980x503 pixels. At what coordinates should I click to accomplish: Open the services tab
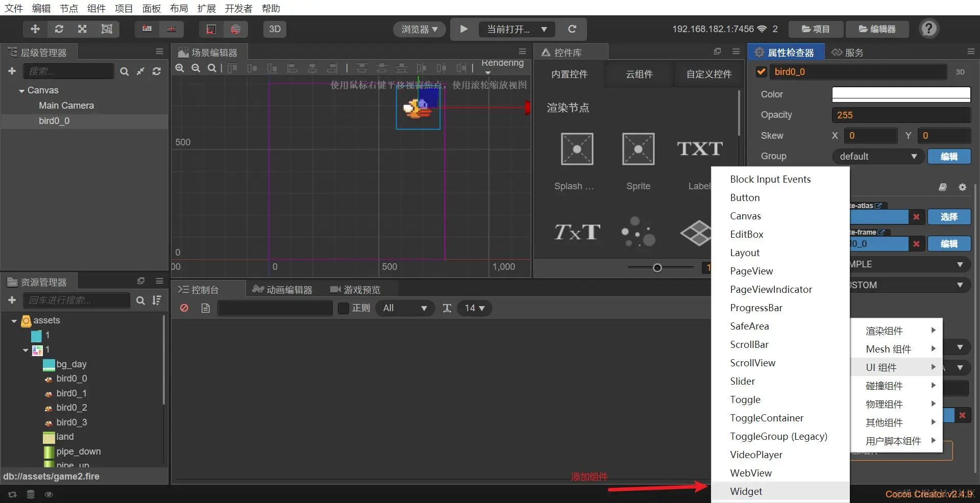(847, 53)
